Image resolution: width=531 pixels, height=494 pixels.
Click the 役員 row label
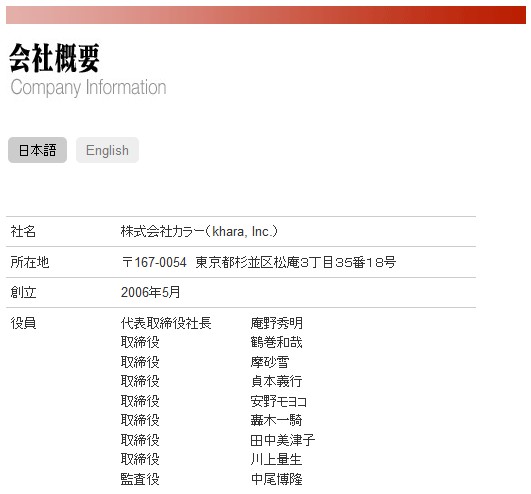point(23,323)
